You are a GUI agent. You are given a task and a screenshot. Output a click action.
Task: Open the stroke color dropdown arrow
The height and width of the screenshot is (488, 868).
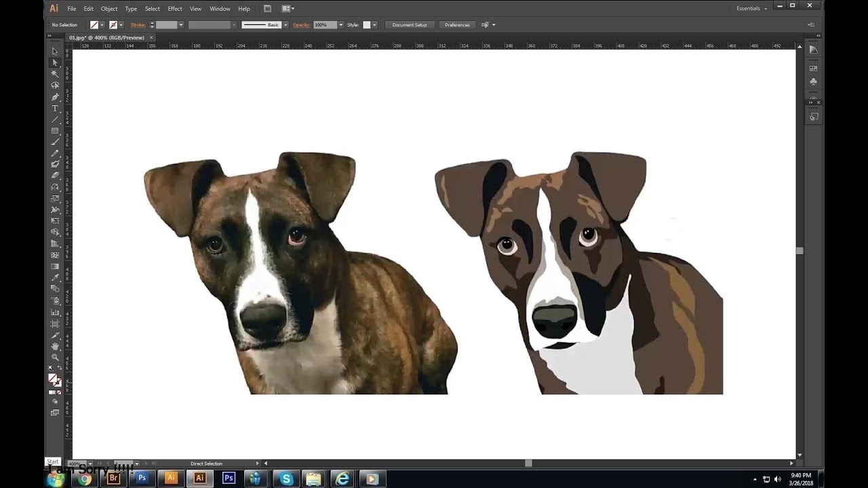[x=121, y=25]
